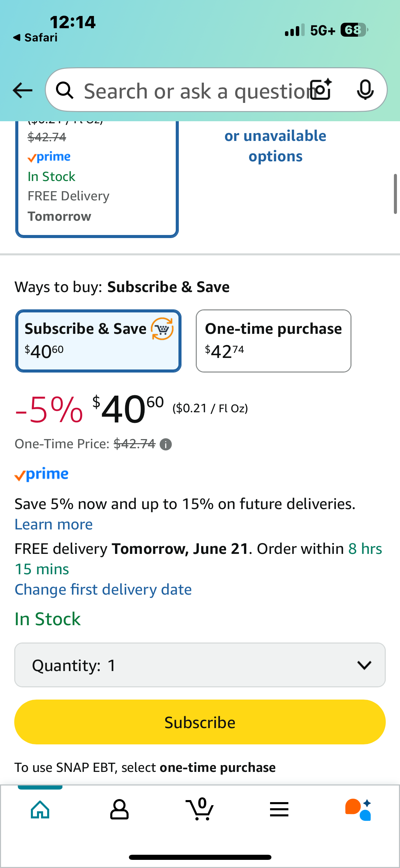Select Subscribe & Save buying option
This screenshot has height=868, width=400.
(98, 341)
